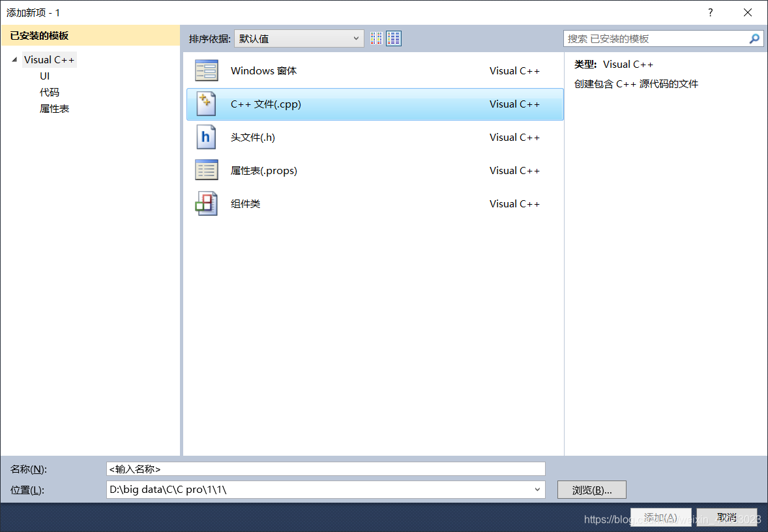Screen dimensions: 768x532
Task: Switch to medium icons list view
Action: (394, 38)
